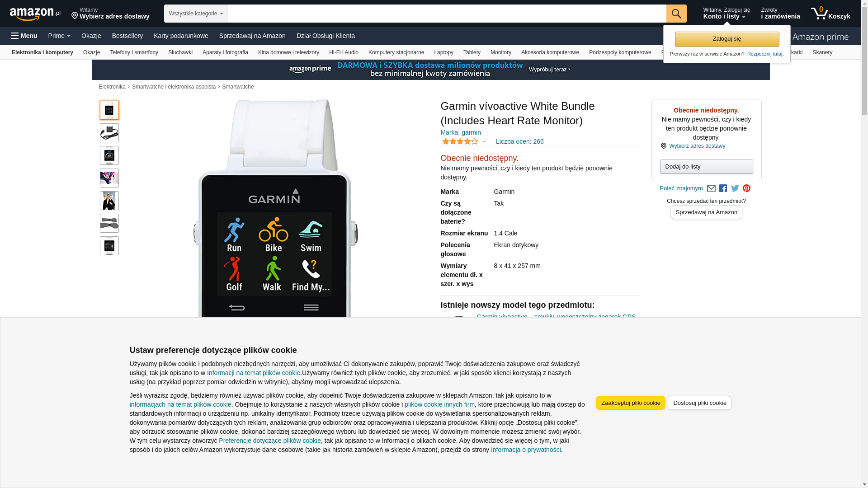Expand star rating breakdown arrow
This screenshot has width=868, height=488.
484,141
